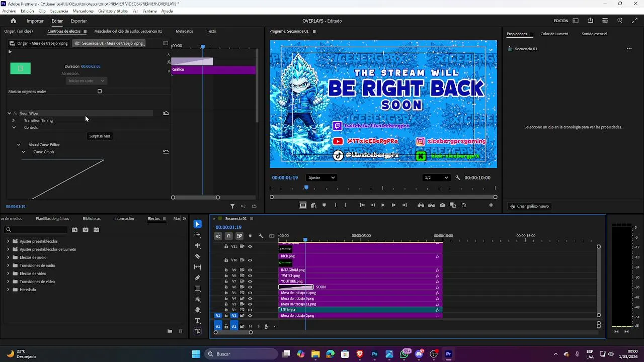Filter properties in Effect Controls
Image resolution: width=644 pixels, height=362 pixels.
[232, 206]
